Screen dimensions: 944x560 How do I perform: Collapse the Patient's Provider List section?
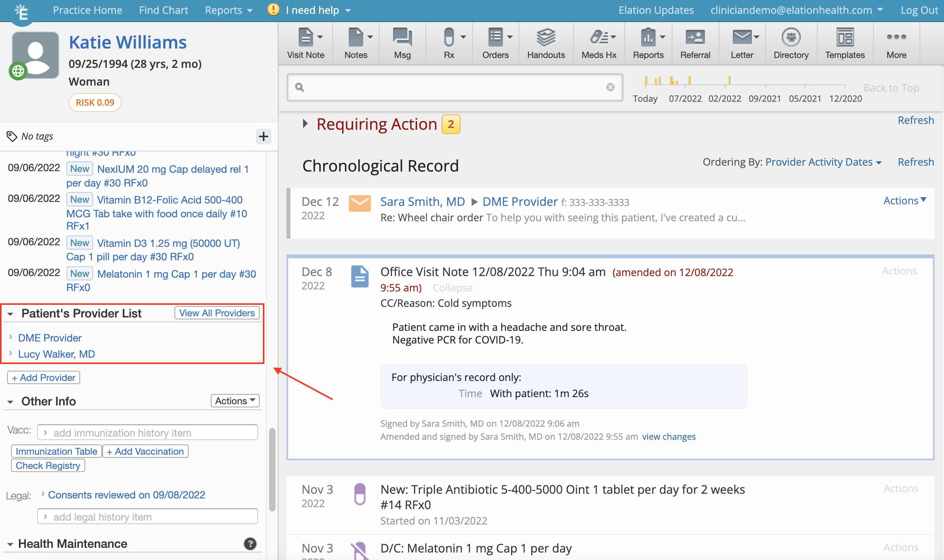(x=11, y=314)
